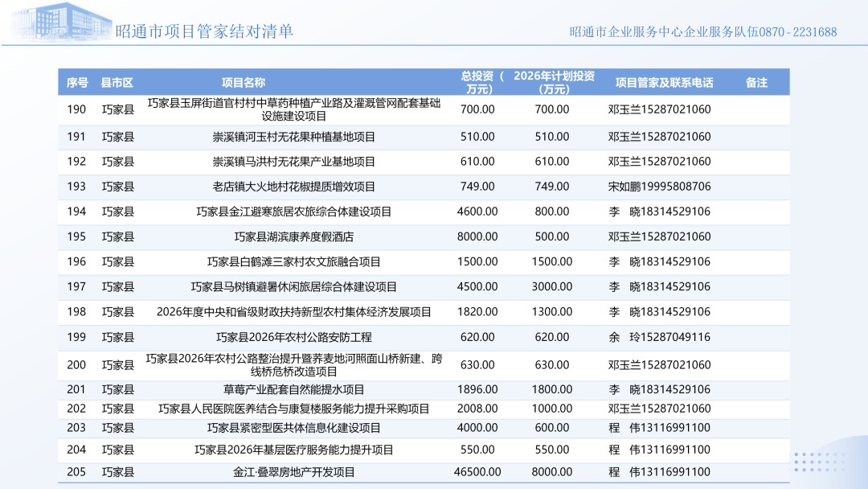Screen dimensions: 868x489
Task: Click project 草莓产业配套自然能提水项目
Action: pos(294,389)
